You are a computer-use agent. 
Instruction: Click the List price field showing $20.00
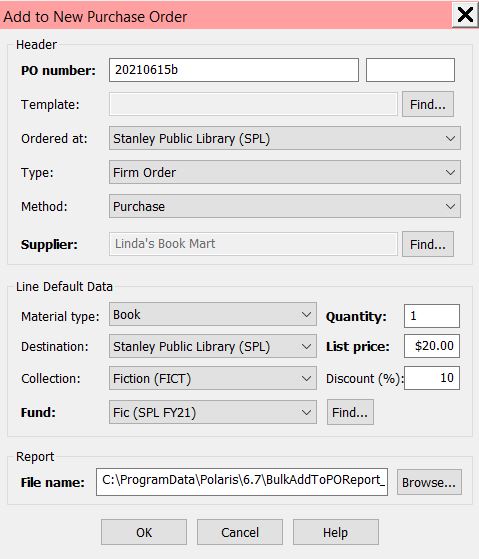(x=432, y=346)
